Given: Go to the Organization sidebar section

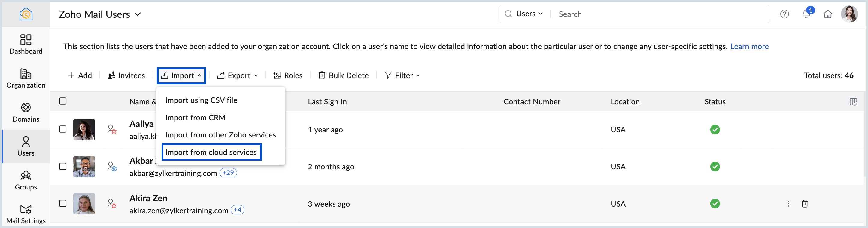Looking at the screenshot, I should [x=26, y=78].
